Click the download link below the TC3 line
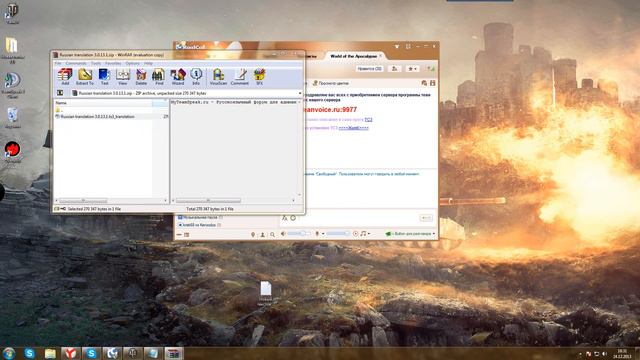 (353, 128)
